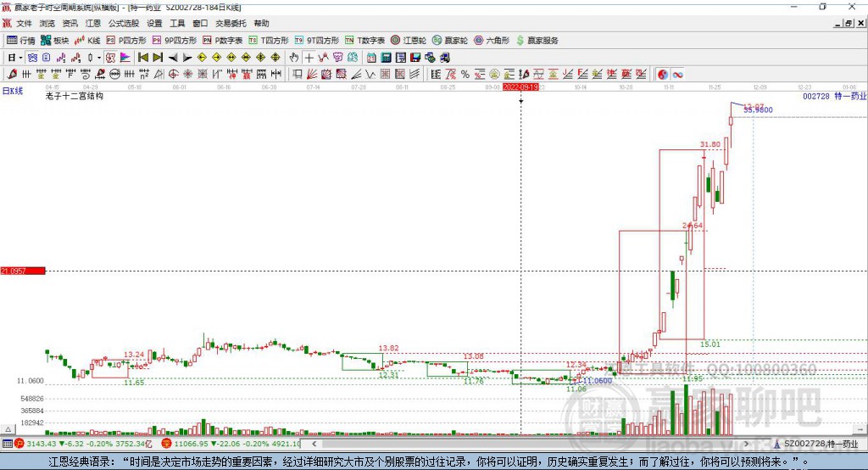Click the Shenzhen index 11066.95 readout
This screenshot has height=470, width=868.
pos(231,444)
